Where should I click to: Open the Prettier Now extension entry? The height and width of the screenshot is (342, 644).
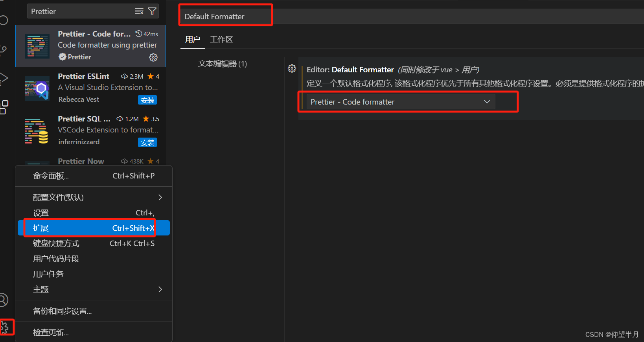coord(90,161)
